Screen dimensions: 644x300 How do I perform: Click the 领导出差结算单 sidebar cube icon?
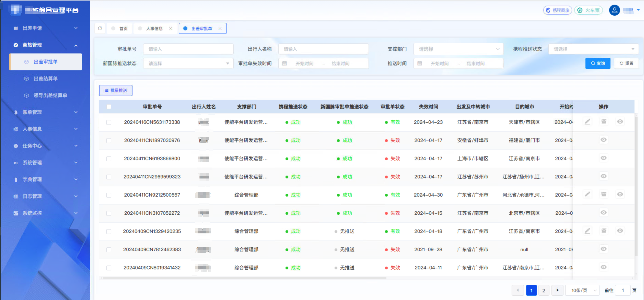click(x=26, y=95)
